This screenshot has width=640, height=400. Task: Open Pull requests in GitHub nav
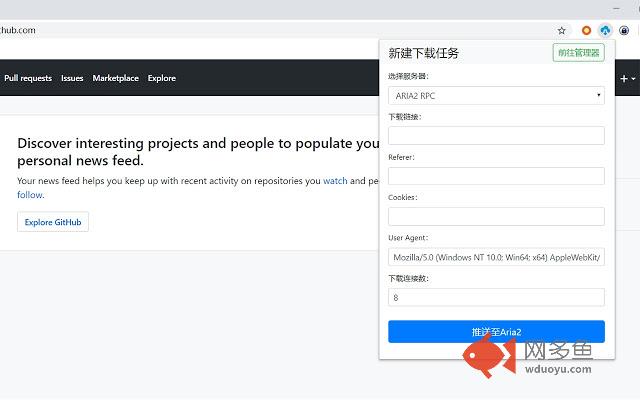tap(28, 78)
